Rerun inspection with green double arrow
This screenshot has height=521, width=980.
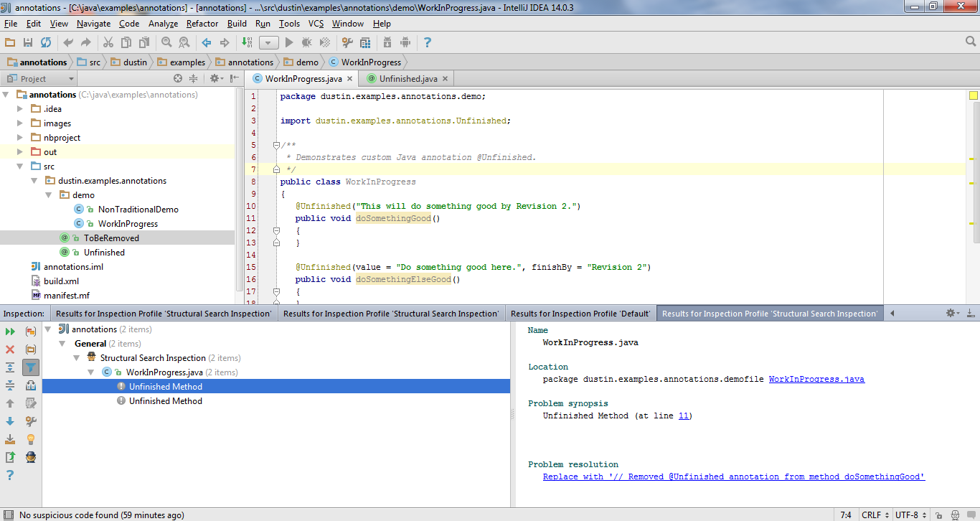tap(10, 332)
